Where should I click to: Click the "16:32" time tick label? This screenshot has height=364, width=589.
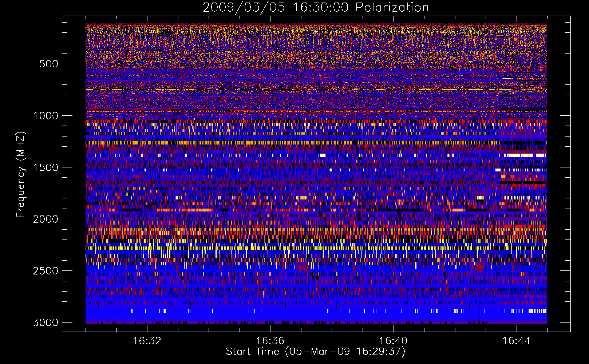tap(147, 341)
